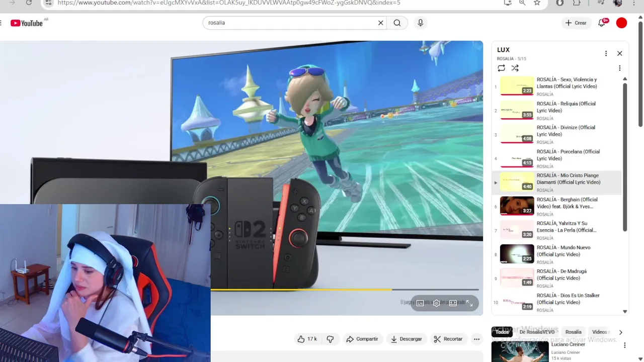Play Divinize lyric video in playlist
644x362 pixels.
[556, 134]
